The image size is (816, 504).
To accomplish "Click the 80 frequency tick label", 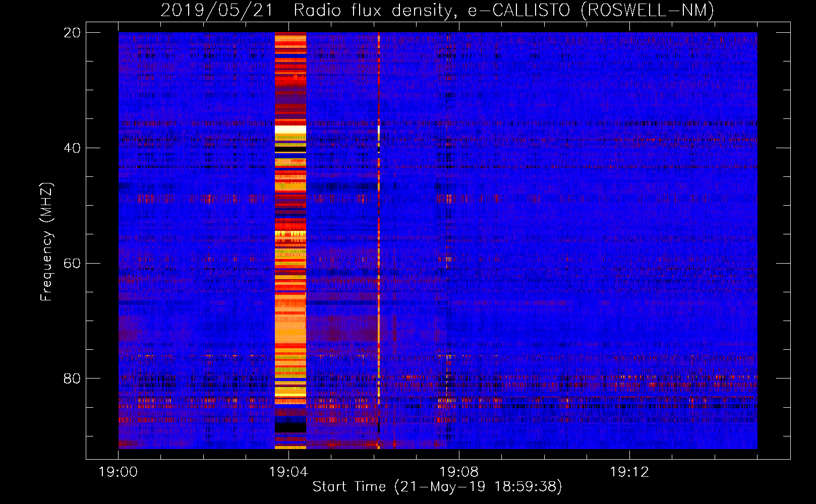I will point(72,379).
